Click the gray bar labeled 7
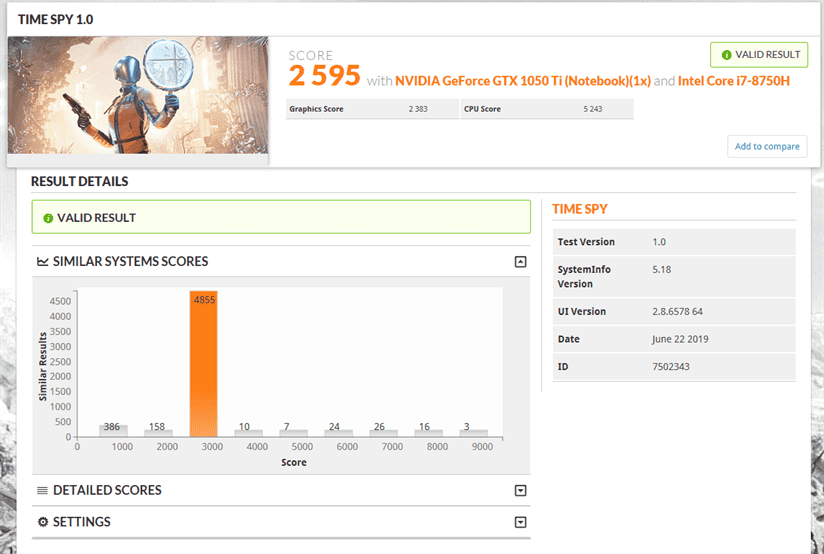The image size is (824, 554). pos(293,434)
